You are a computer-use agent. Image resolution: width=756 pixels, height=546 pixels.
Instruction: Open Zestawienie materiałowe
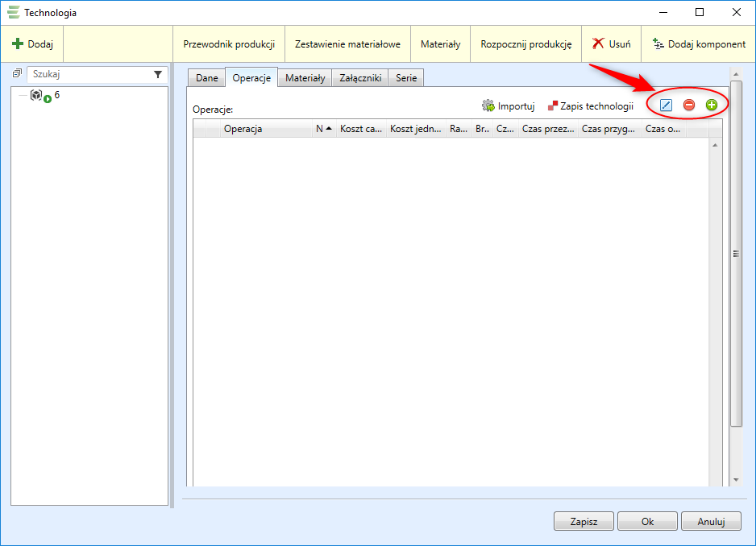point(347,44)
